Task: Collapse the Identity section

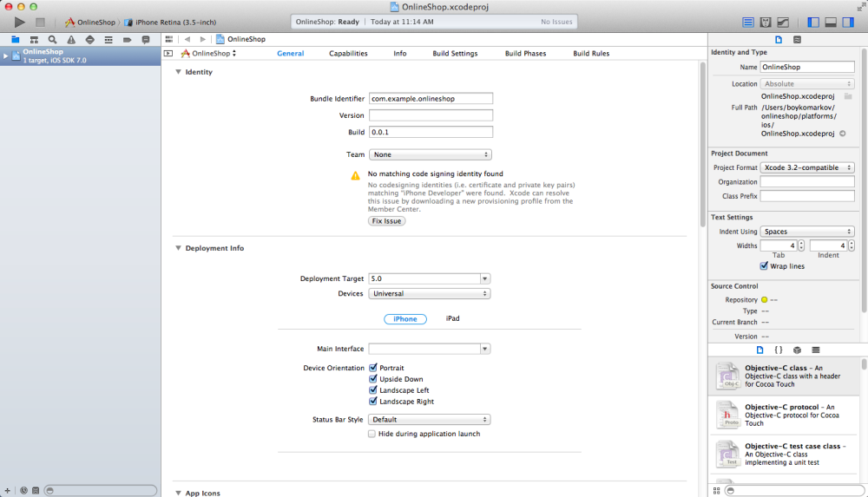Action: click(178, 72)
